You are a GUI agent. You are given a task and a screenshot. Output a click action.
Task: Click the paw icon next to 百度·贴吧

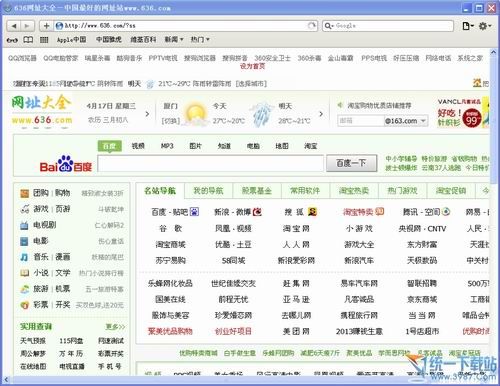pos(194,212)
